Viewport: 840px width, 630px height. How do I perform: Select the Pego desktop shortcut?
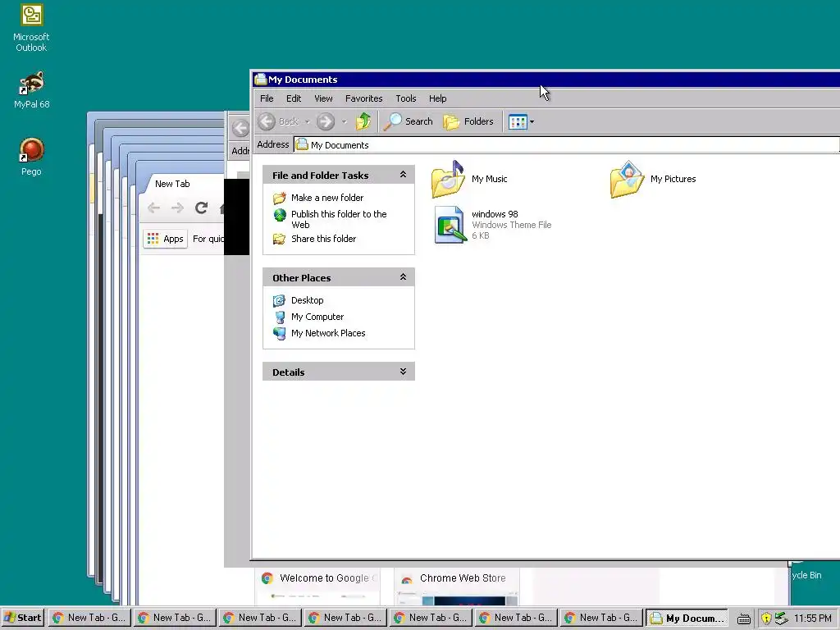point(31,157)
